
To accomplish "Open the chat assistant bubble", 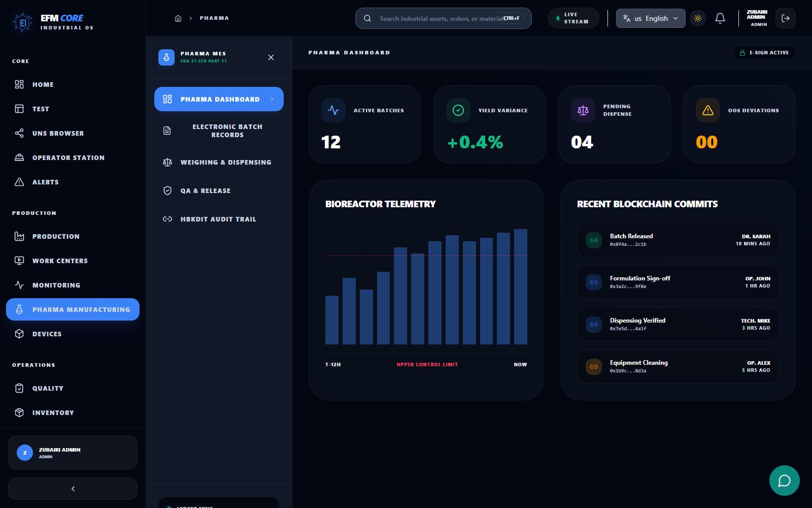I will coord(784,481).
